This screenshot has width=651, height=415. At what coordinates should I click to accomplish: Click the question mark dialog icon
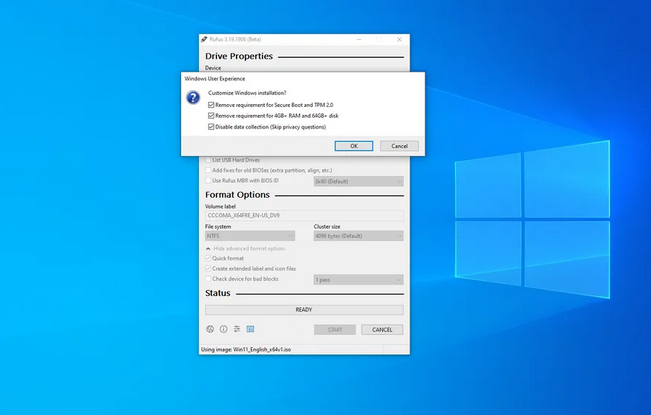[x=194, y=98]
